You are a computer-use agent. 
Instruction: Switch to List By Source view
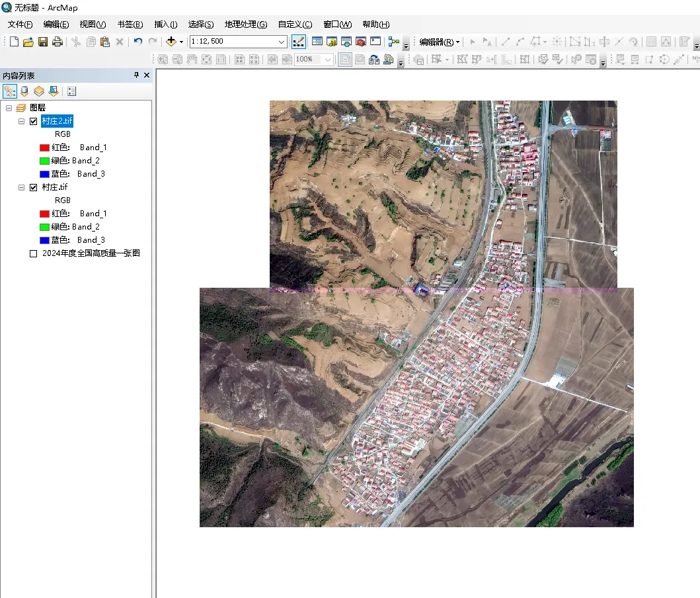coord(24,91)
